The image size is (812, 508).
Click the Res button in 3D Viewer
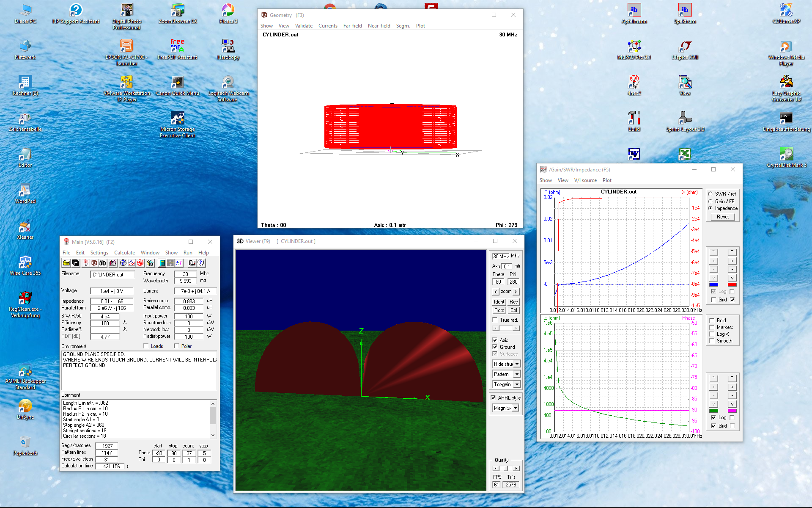513,302
